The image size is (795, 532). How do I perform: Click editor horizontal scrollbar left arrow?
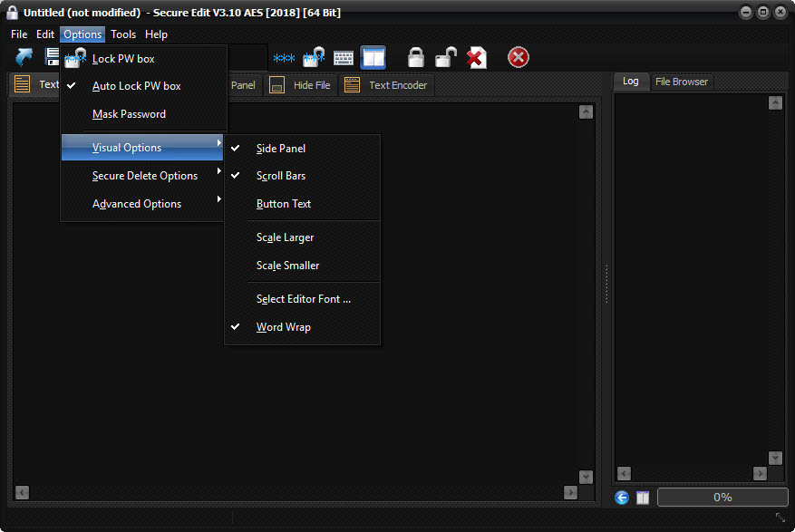pyautogui.click(x=22, y=492)
